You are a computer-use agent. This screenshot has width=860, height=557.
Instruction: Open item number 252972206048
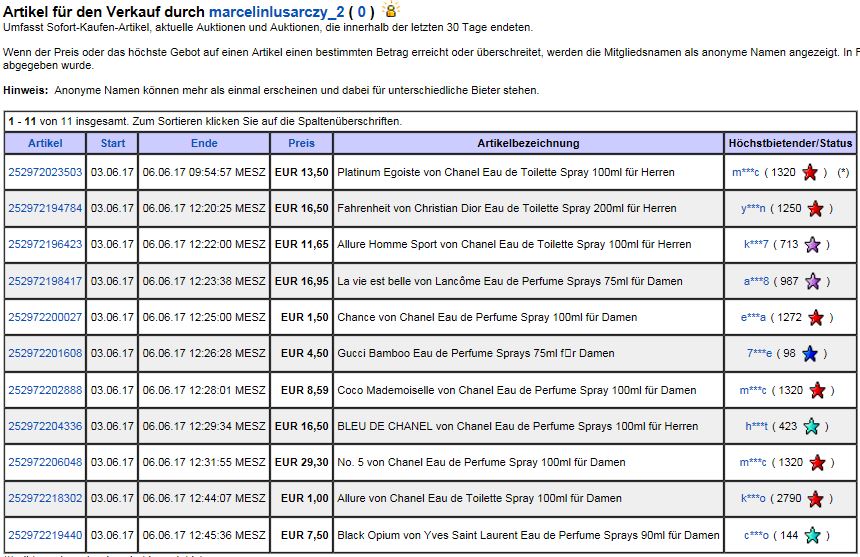(x=45, y=463)
